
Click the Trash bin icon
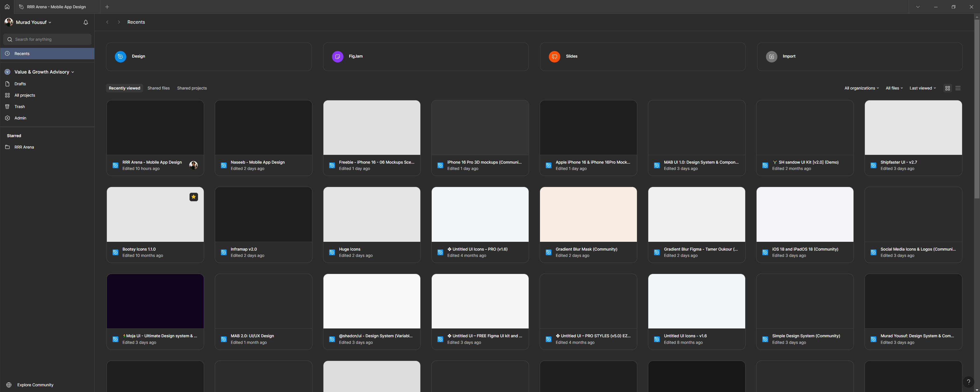(7, 107)
